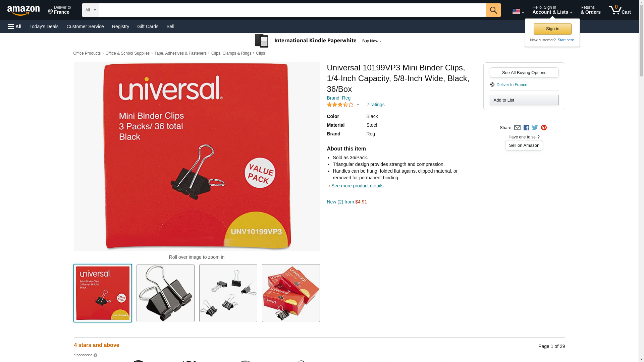
Task: Click See All Buying Options button
Action: coord(524,72)
